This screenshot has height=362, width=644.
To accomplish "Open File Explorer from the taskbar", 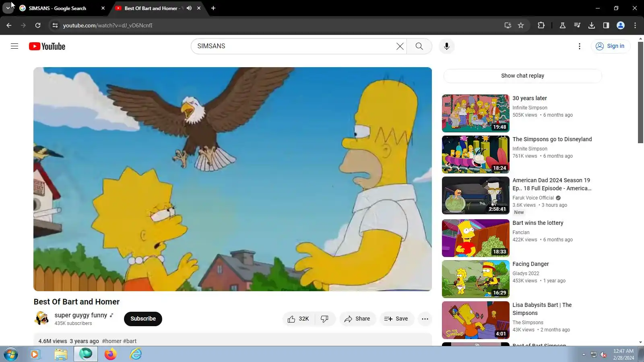I will tap(61, 354).
